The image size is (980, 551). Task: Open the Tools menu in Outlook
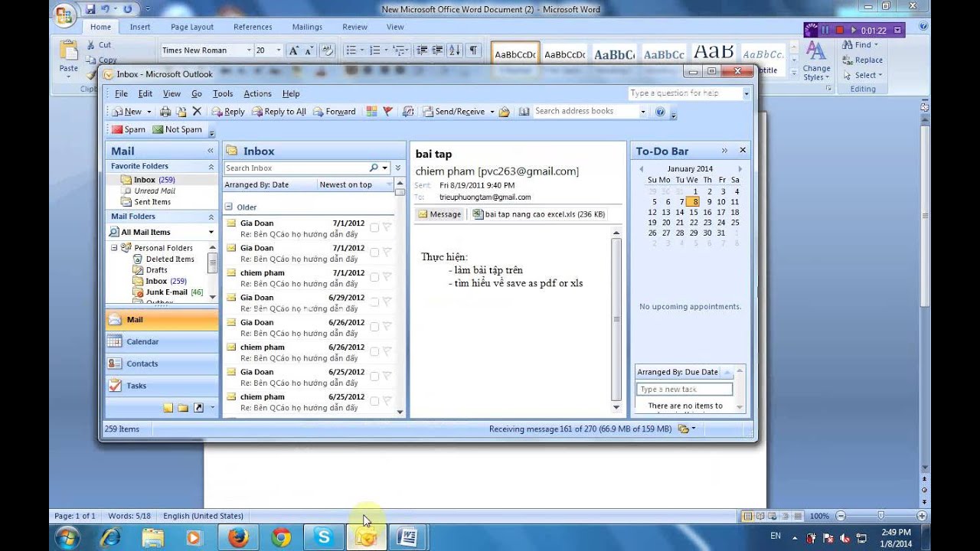coord(223,93)
